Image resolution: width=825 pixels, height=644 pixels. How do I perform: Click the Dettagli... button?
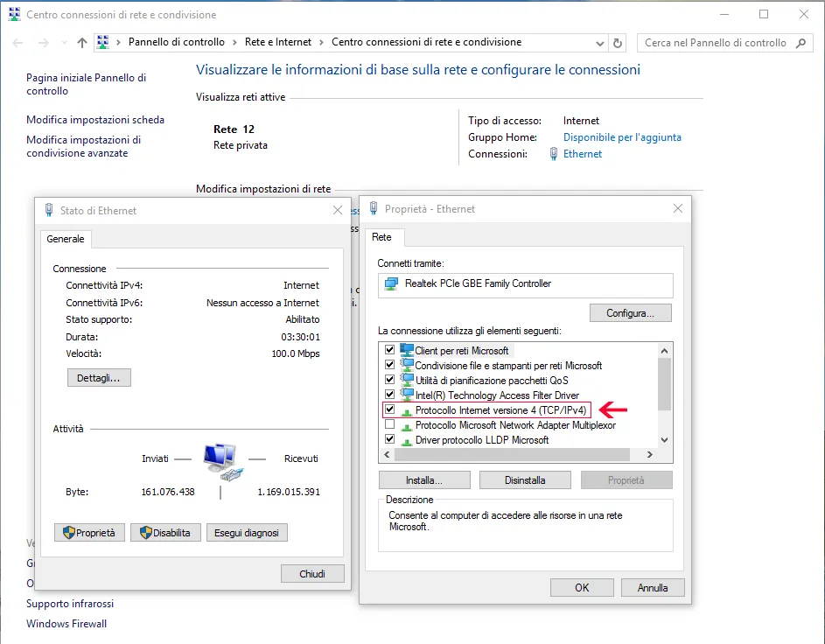pyautogui.click(x=99, y=378)
